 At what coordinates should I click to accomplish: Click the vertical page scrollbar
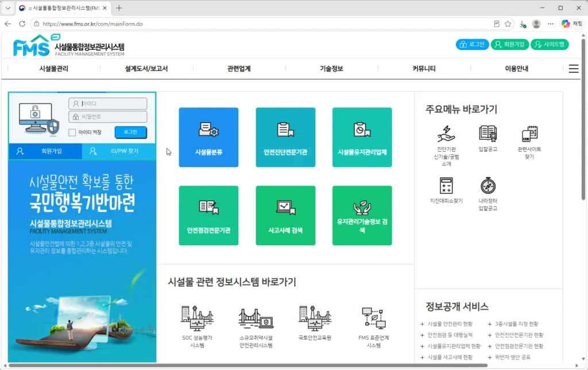click(583, 118)
